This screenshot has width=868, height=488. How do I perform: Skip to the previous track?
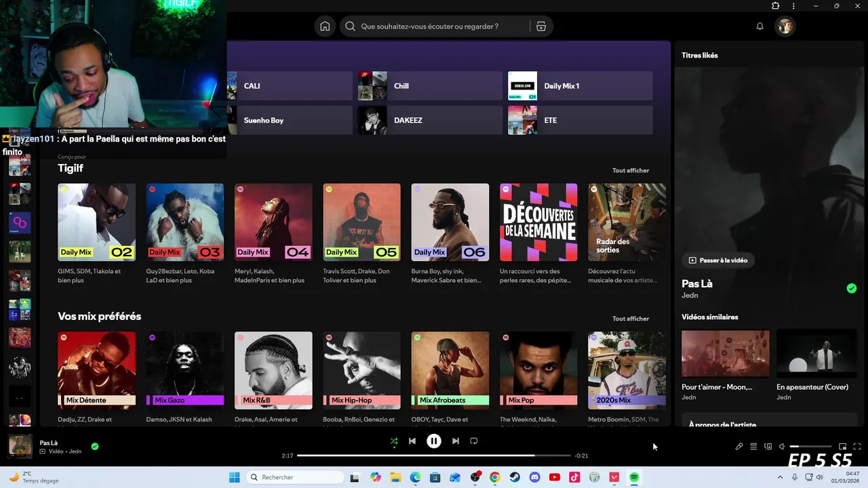(x=412, y=441)
